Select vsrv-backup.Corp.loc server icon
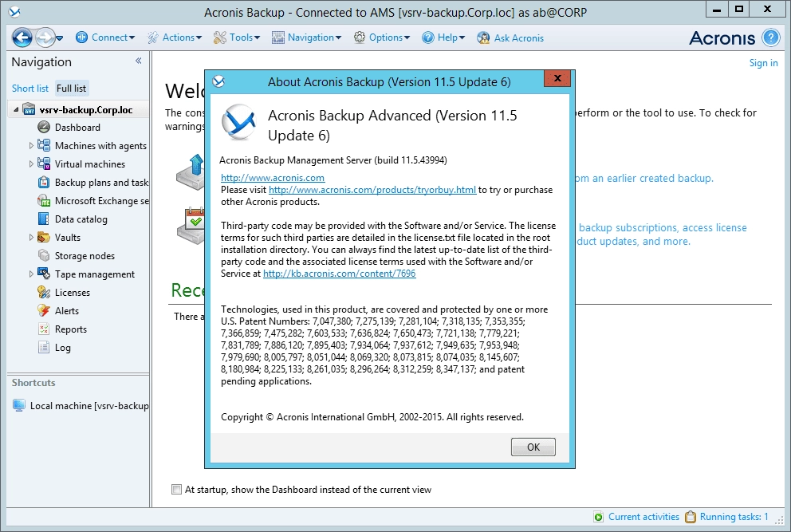This screenshot has height=532, width=791. coord(30,109)
